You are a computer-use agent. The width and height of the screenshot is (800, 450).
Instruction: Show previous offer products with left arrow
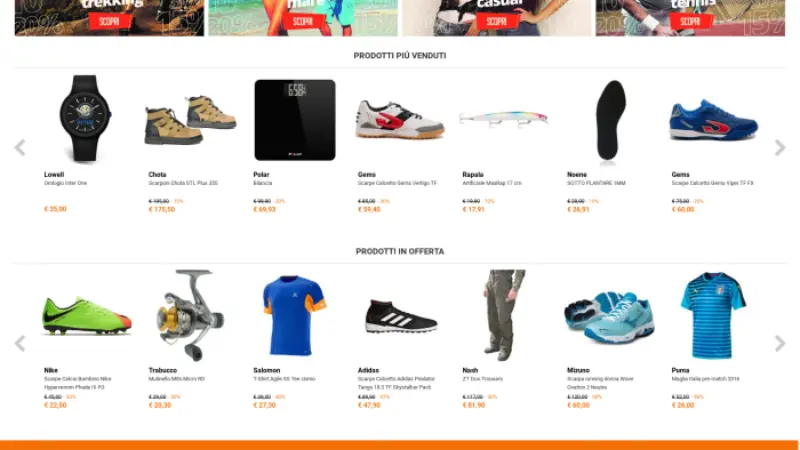tap(20, 343)
